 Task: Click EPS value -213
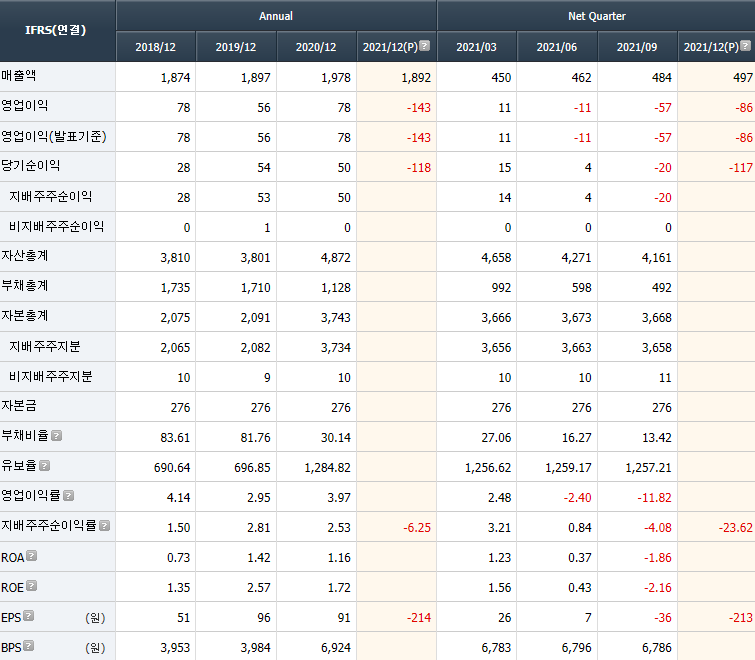[741, 617]
